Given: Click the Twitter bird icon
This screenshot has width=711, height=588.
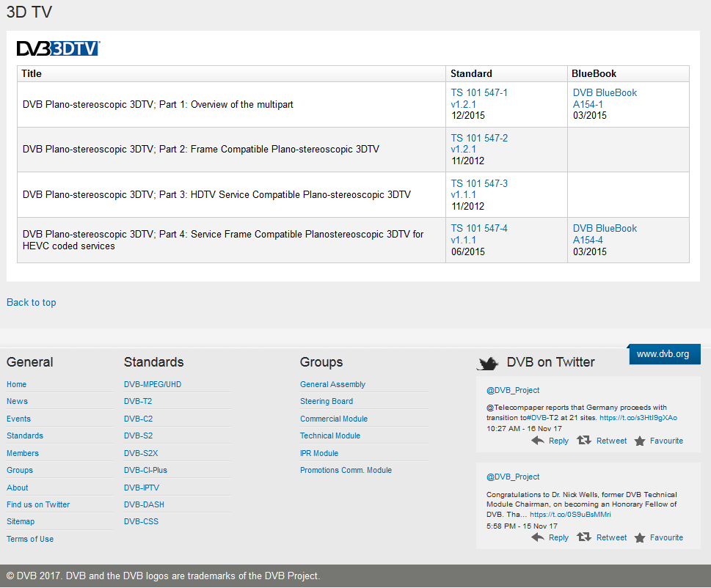Looking at the screenshot, I should tap(489, 363).
